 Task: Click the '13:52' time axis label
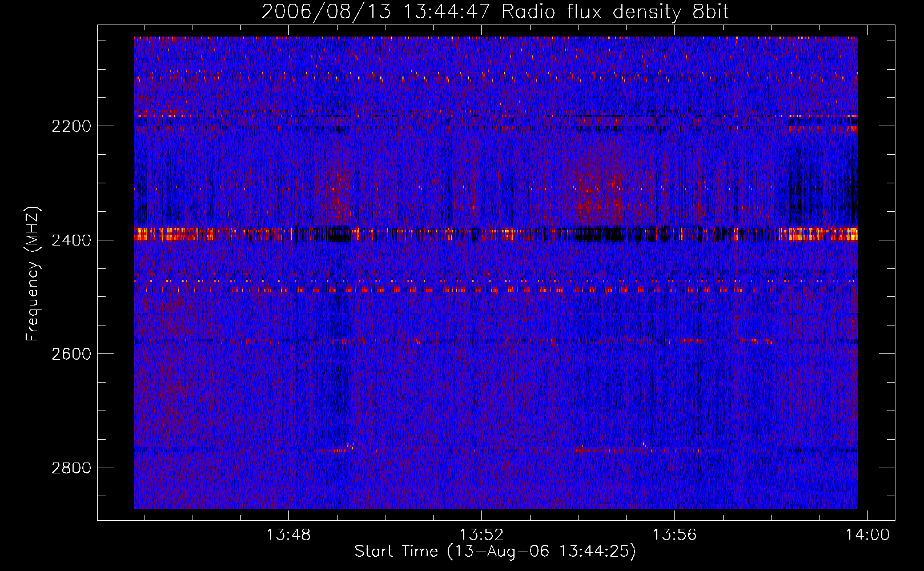(481, 535)
